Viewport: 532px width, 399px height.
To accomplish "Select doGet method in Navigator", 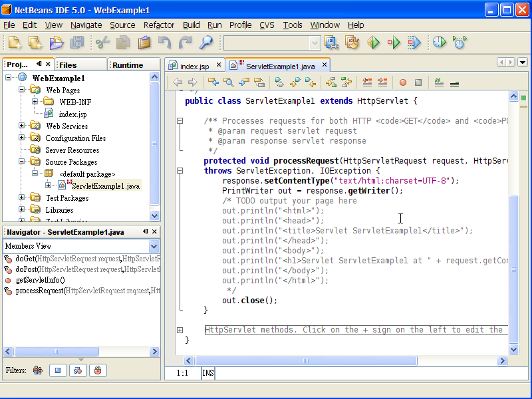I will [x=81, y=259].
